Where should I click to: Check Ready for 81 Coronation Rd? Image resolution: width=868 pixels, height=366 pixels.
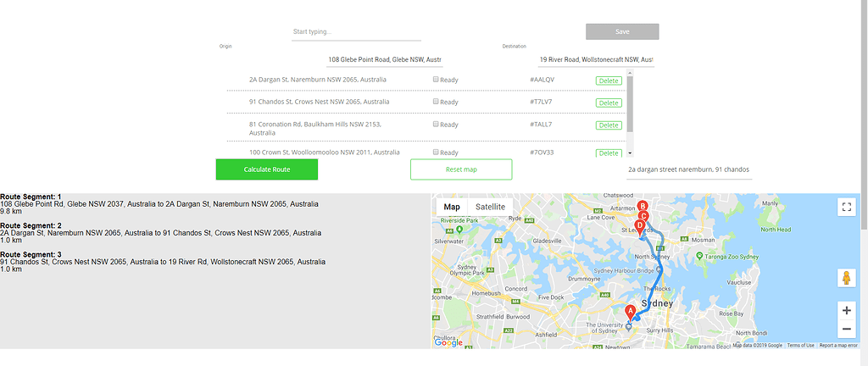tap(436, 124)
